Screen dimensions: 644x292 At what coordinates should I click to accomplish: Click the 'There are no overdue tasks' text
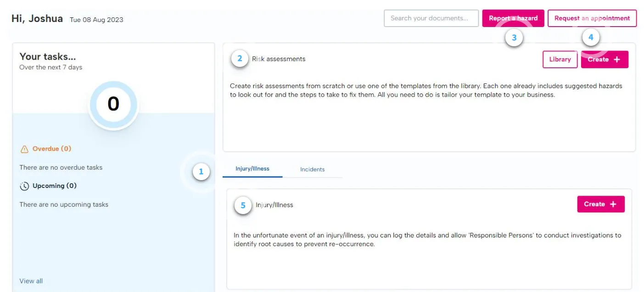[x=61, y=167]
